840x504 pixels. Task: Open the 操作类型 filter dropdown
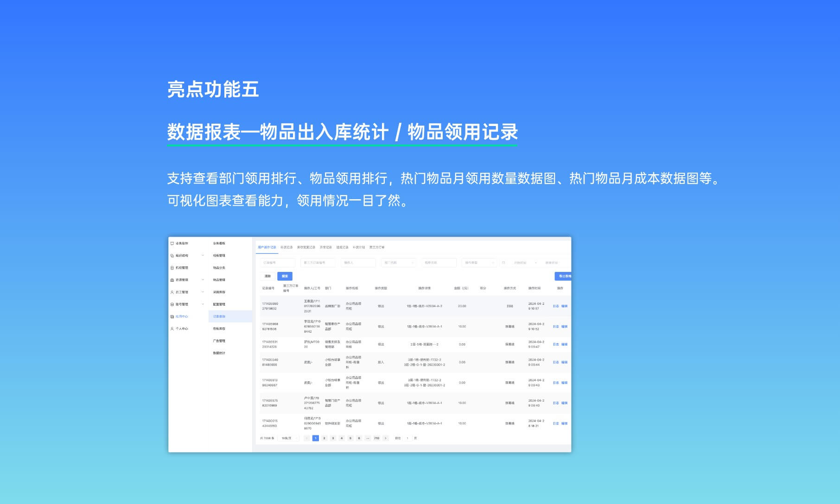coord(479,263)
